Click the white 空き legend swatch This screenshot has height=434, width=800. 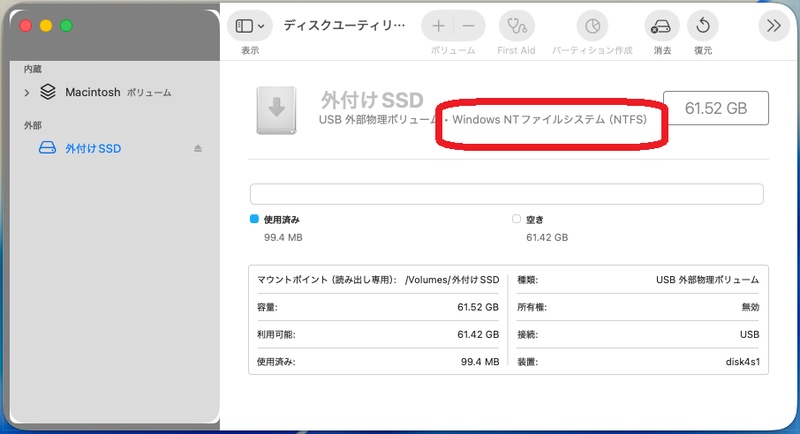click(516, 219)
